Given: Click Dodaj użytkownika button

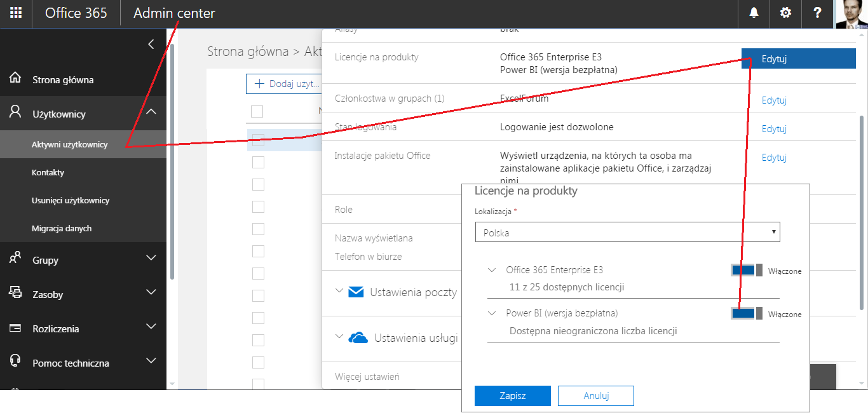Looking at the screenshot, I should point(283,83).
